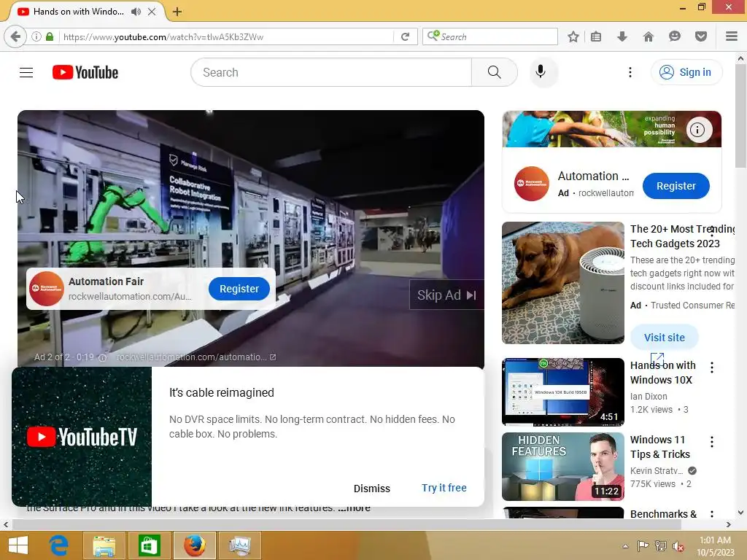Screen dimensions: 747x560
Task: Open Windows 11 Tips & Tricks thumbnail
Action: [x=562, y=467]
